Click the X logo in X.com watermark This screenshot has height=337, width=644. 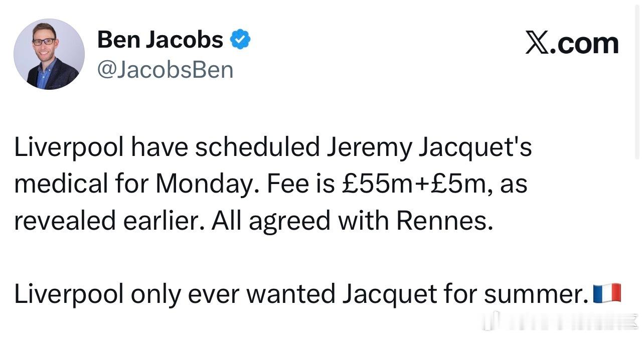tap(537, 43)
